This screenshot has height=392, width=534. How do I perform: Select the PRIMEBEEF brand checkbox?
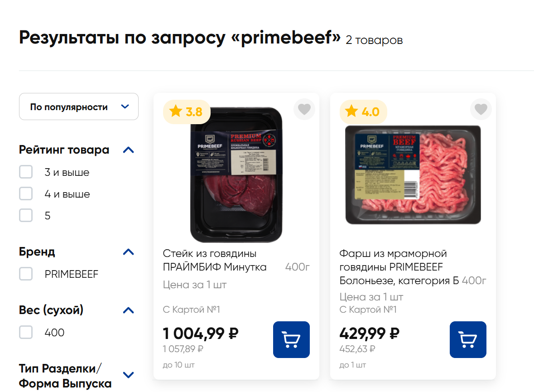click(x=26, y=274)
